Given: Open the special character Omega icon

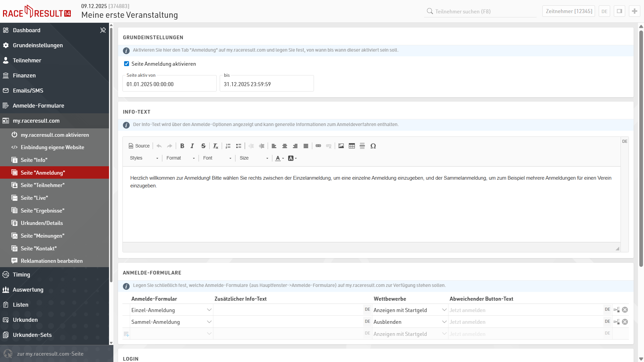Looking at the screenshot, I should tap(373, 146).
